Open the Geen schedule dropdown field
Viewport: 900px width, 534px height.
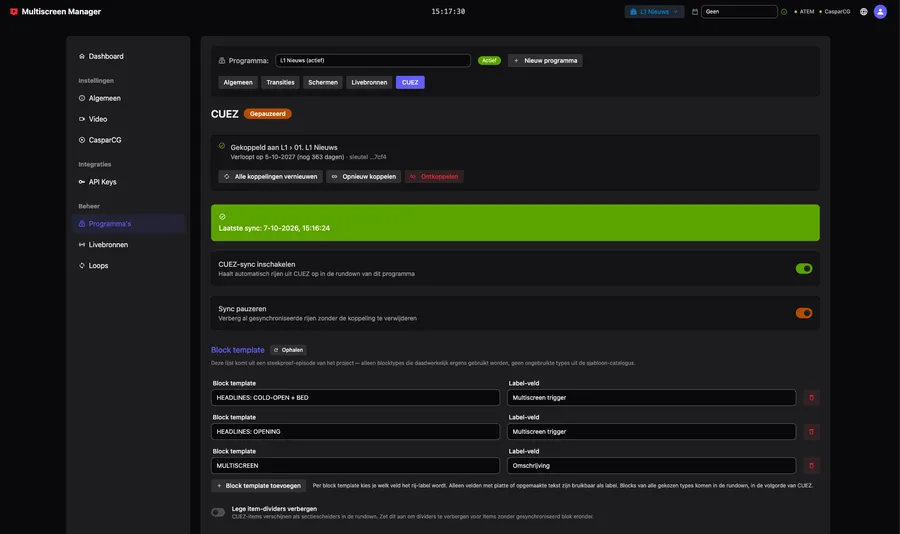739,11
